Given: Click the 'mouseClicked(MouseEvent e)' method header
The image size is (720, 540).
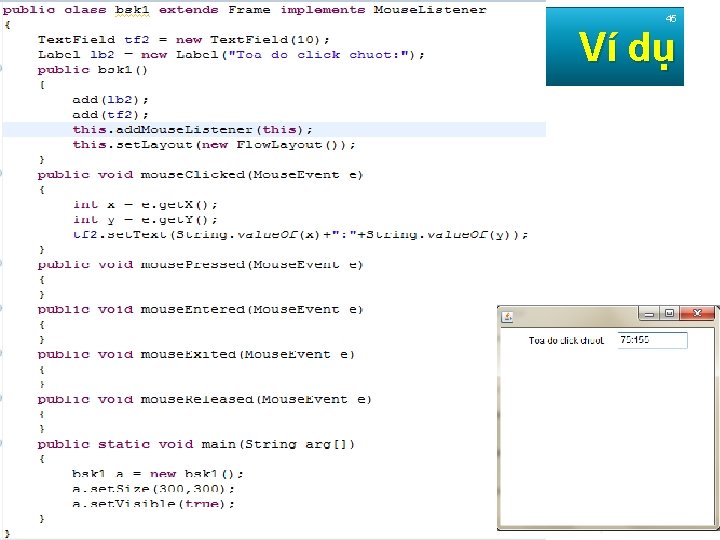Looking at the screenshot, I should point(200,174).
